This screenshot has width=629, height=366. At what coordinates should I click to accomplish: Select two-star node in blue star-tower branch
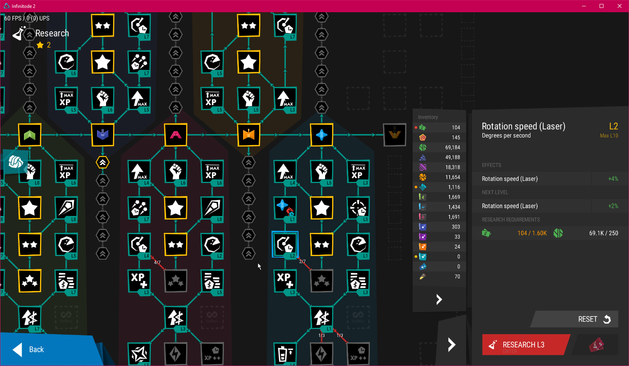pyautogui.click(x=321, y=244)
